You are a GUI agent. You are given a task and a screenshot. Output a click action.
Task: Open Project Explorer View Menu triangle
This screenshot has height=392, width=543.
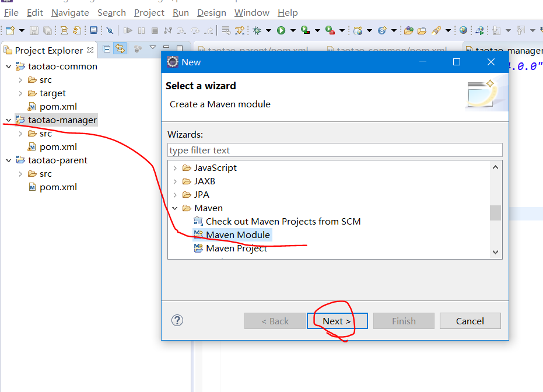(153, 47)
